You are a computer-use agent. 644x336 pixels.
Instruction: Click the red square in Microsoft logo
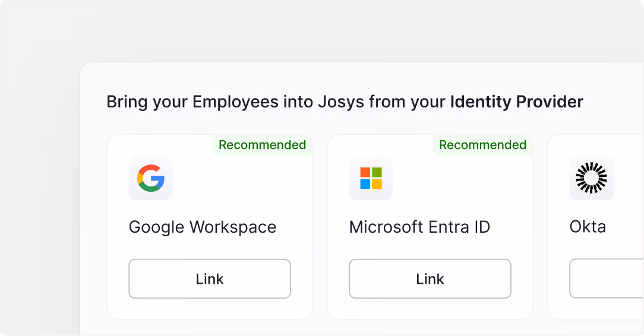pos(365,172)
